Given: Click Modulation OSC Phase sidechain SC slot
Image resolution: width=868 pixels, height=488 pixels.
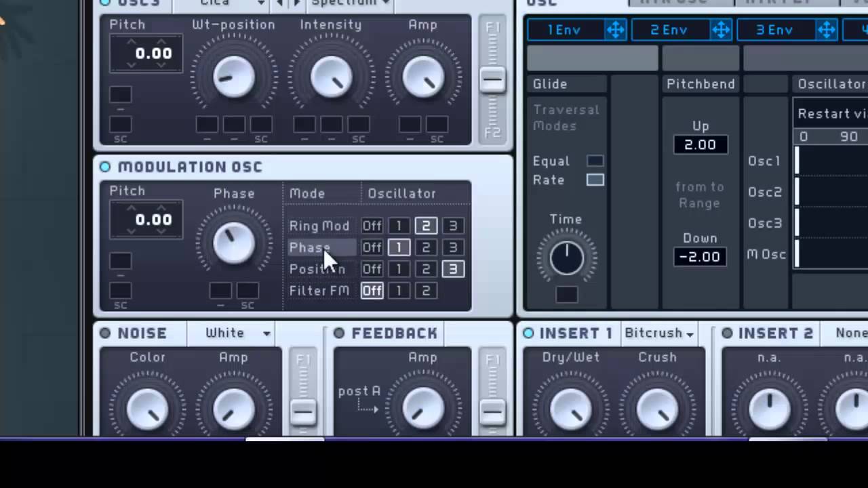Looking at the screenshot, I should [248, 291].
